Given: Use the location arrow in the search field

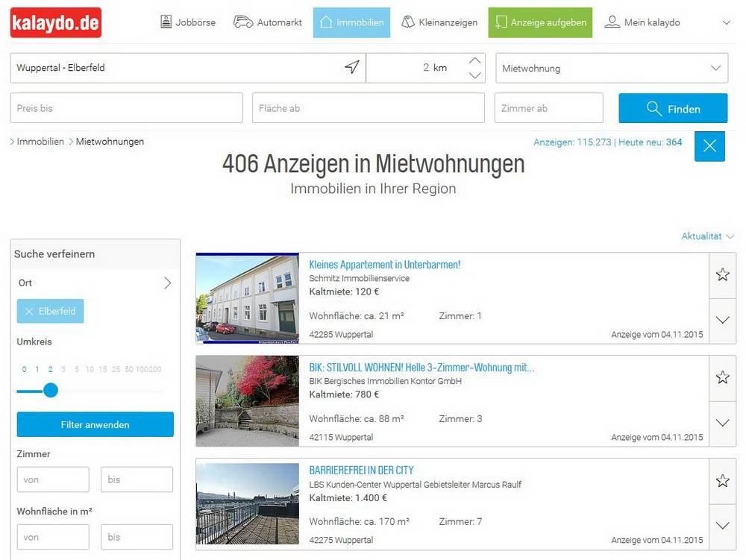Looking at the screenshot, I should point(352,67).
